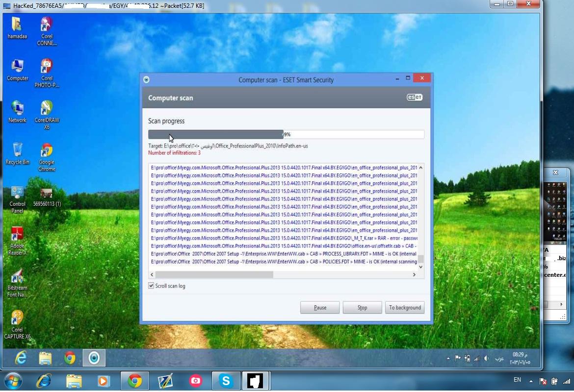Switch to Chrome on the host taskbar
Image resolution: width=574 pixels, height=392 pixels.
click(x=135, y=381)
